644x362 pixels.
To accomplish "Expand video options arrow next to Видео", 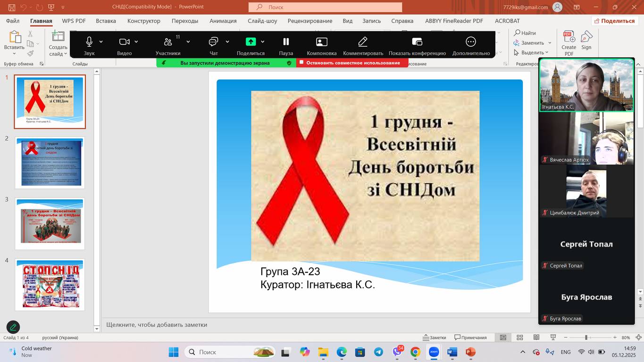I will click(136, 42).
